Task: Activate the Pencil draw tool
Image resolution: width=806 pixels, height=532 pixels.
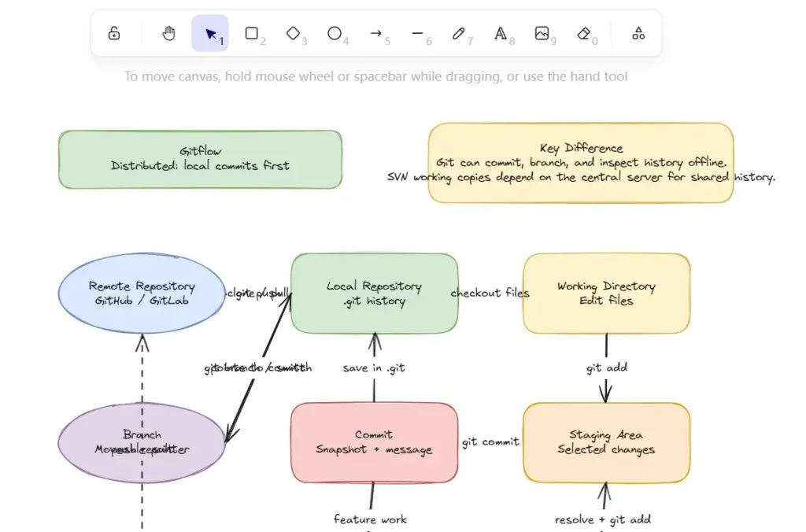Action: click(x=459, y=34)
